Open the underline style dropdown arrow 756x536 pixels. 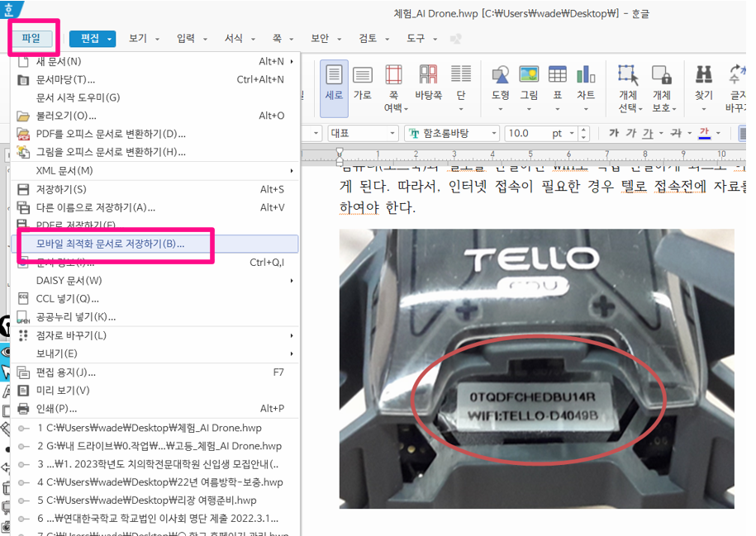pyautogui.click(x=661, y=133)
